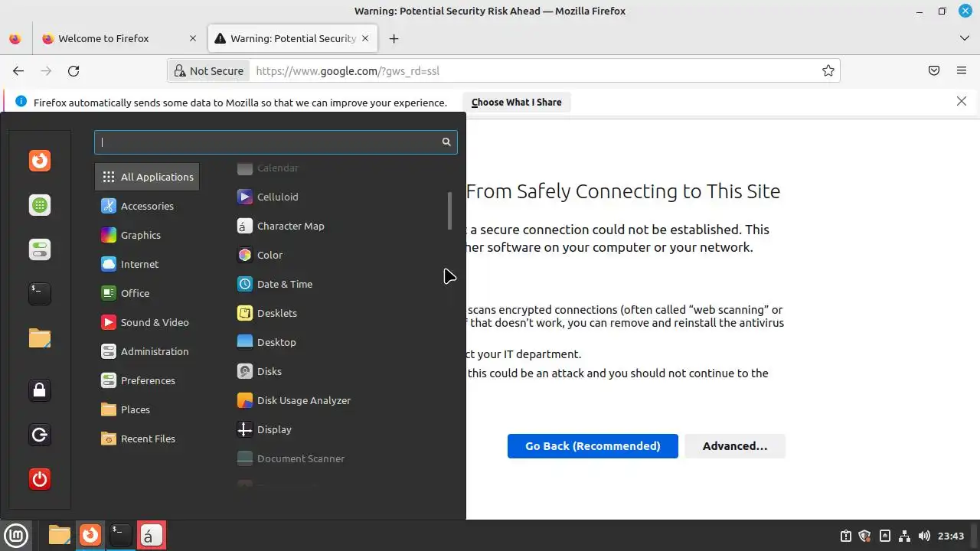Open System Settings toggle icon in the sidebar
The height and width of the screenshot is (551, 980).
click(40, 249)
